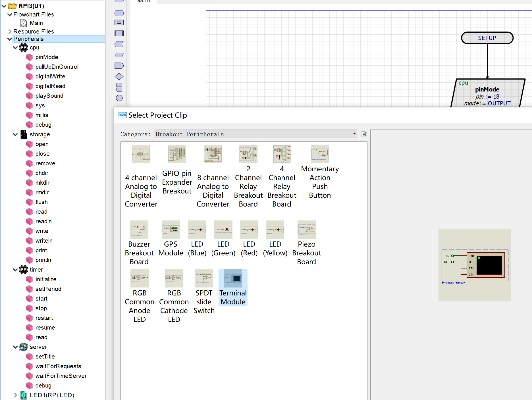532x400 pixels.
Task: Select the 4 channel Analog to Digital Converter clip
Action: point(141,176)
